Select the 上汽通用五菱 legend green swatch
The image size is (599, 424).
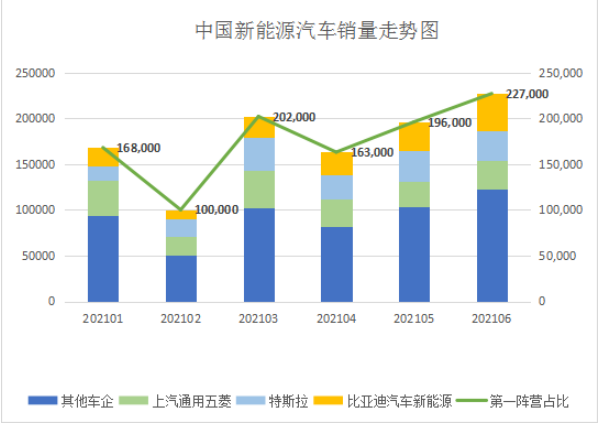tap(133, 401)
